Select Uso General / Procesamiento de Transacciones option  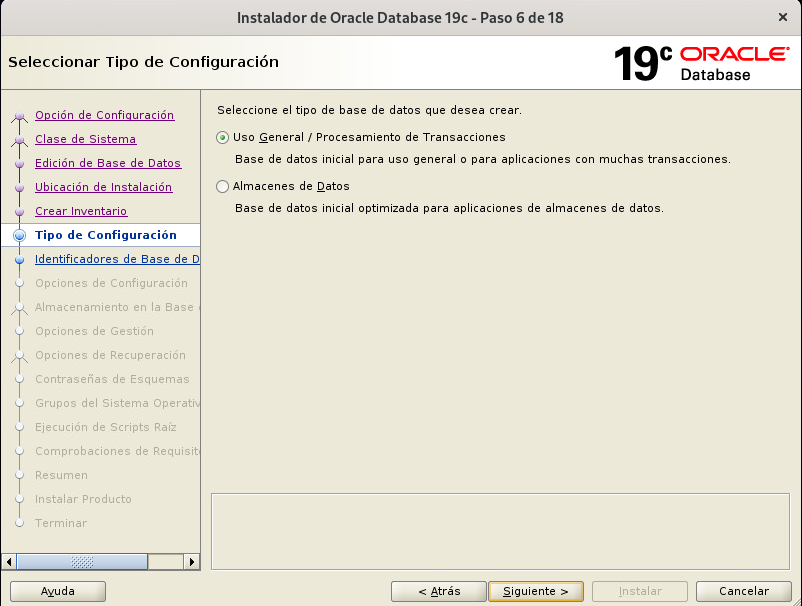(x=222, y=138)
